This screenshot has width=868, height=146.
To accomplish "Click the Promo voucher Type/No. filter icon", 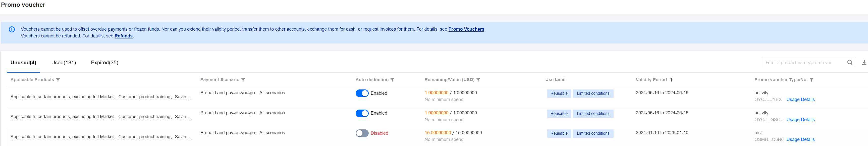I will [x=811, y=80].
